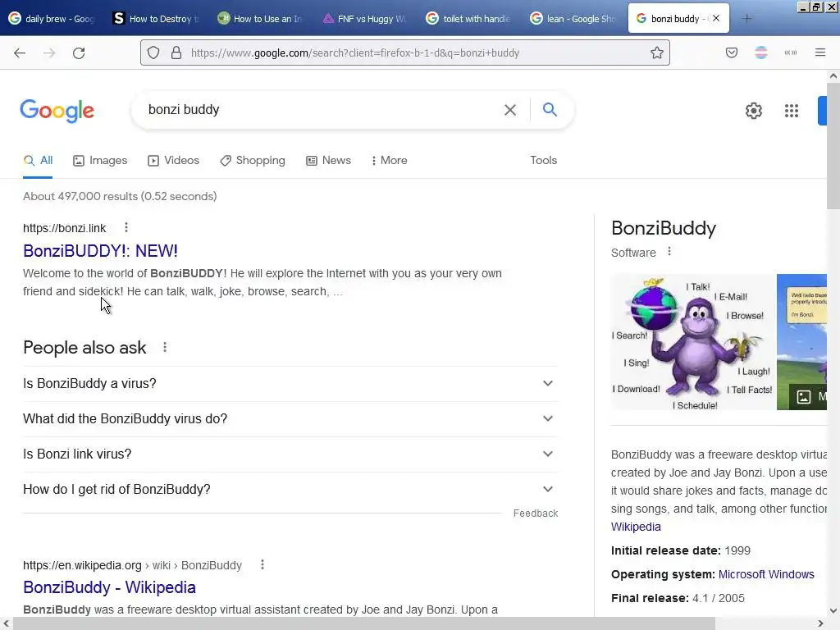Click the horizontal scrollbar at bottom
840x630 pixels.
pos(364,623)
